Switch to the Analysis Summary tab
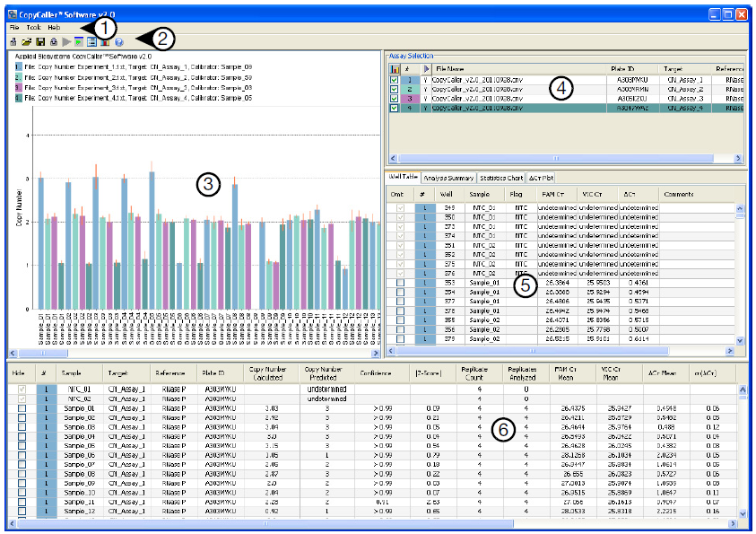The height and width of the screenshot is (534, 756). tap(448, 178)
